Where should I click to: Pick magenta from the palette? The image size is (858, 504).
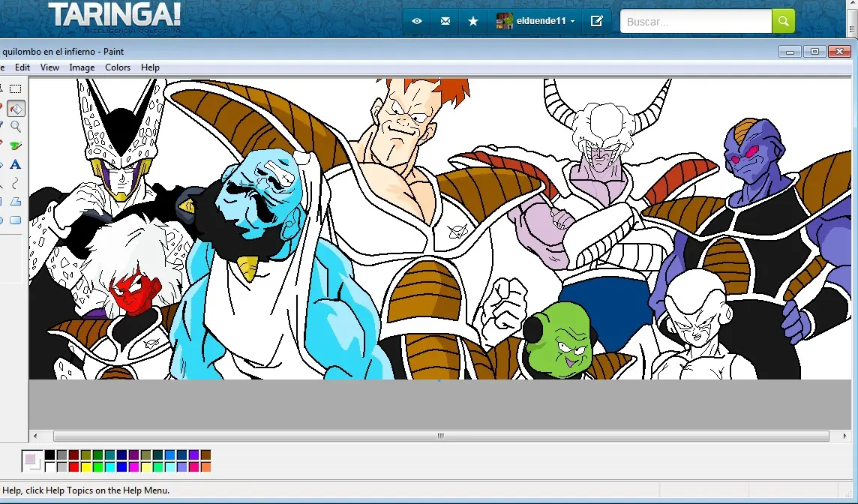click(x=134, y=466)
